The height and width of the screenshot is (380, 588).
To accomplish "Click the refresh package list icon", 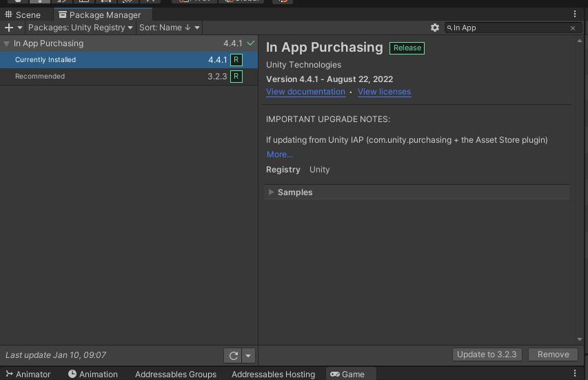I will click(233, 356).
